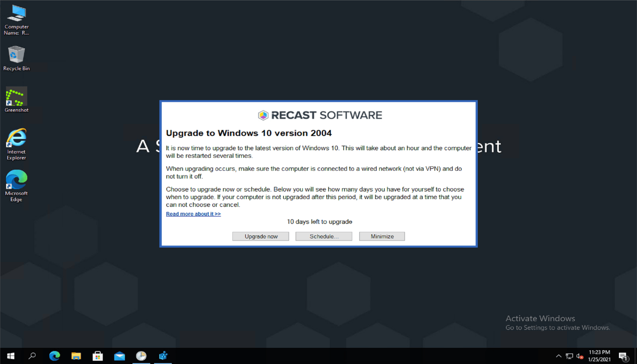Click the taskbar date and time

pos(599,356)
